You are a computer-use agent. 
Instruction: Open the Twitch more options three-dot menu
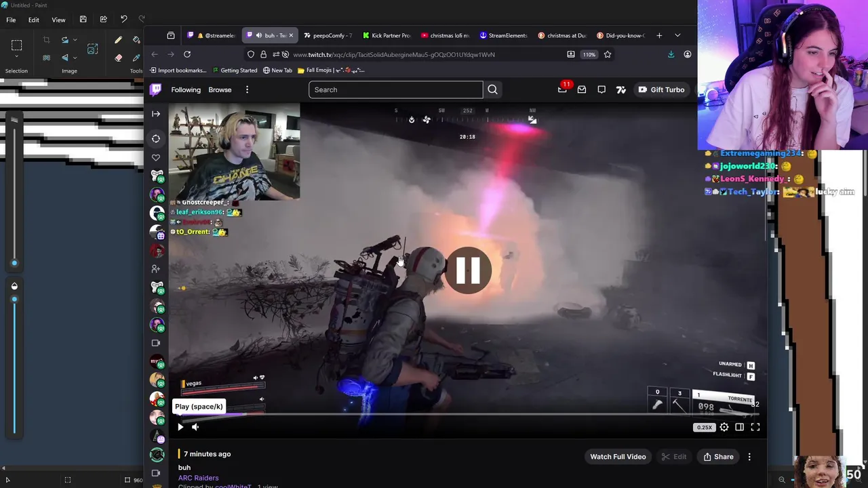click(x=247, y=89)
